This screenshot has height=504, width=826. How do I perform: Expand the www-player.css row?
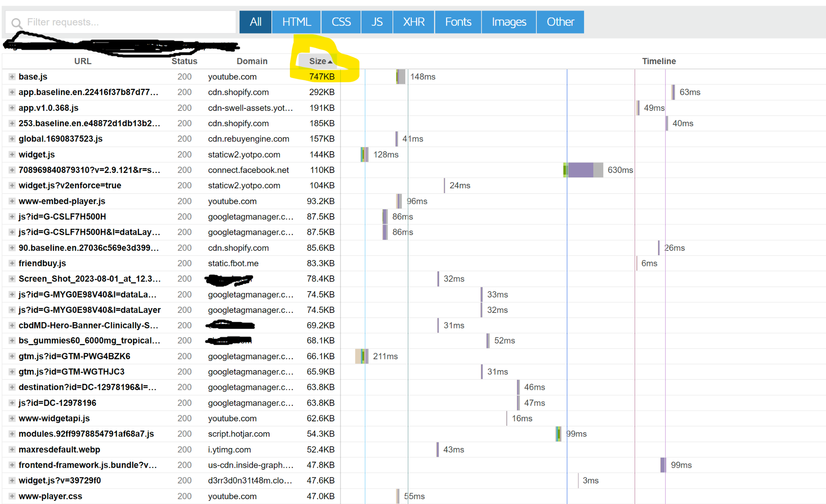12,496
